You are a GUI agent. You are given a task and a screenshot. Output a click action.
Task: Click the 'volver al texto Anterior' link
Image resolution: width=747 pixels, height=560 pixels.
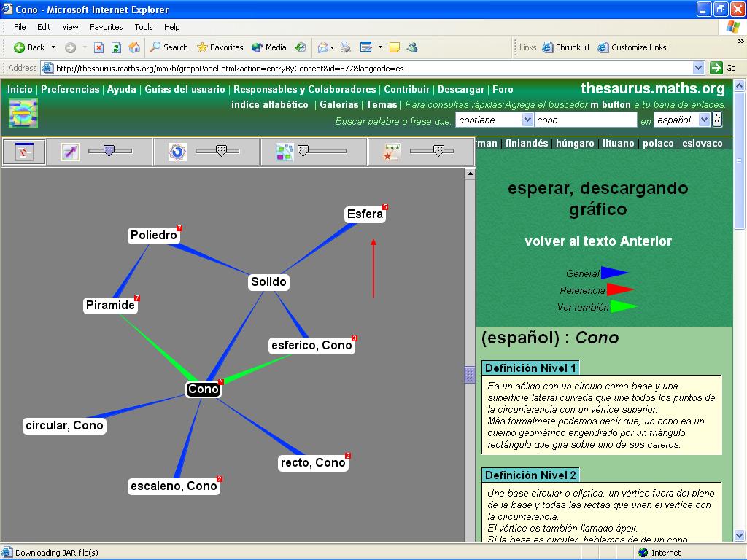(598, 241)
